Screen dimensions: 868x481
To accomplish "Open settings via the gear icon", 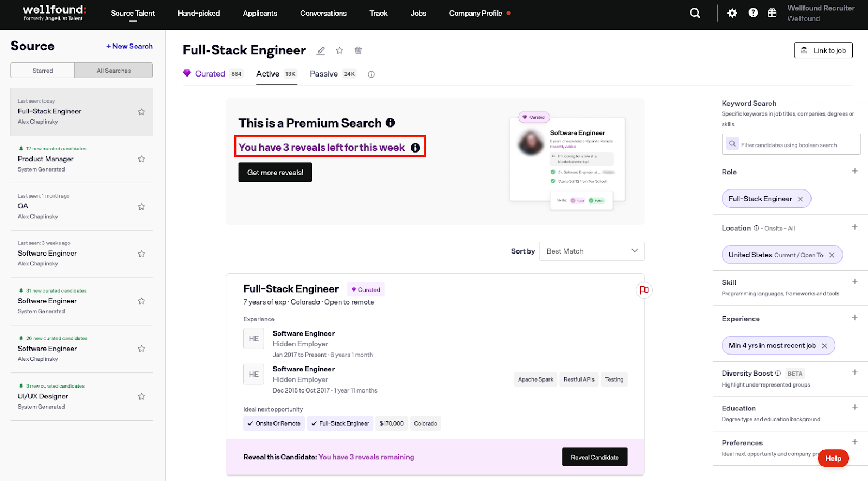I will (732, 13).
